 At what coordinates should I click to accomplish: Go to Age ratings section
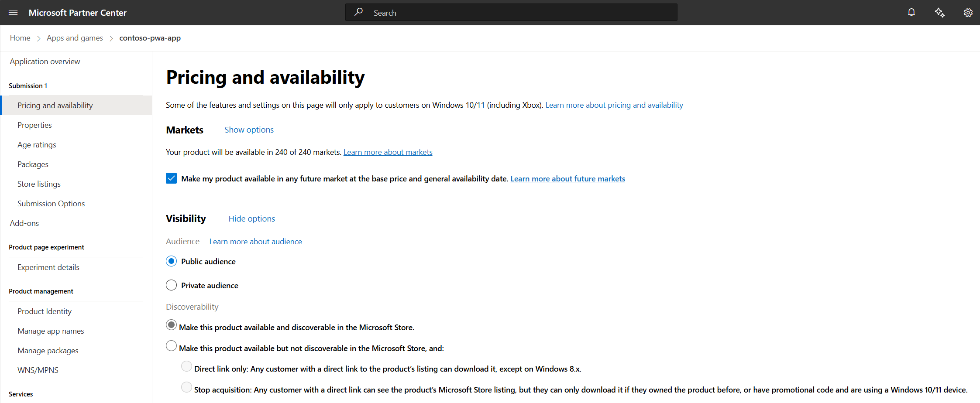click(x=37, y=145)
